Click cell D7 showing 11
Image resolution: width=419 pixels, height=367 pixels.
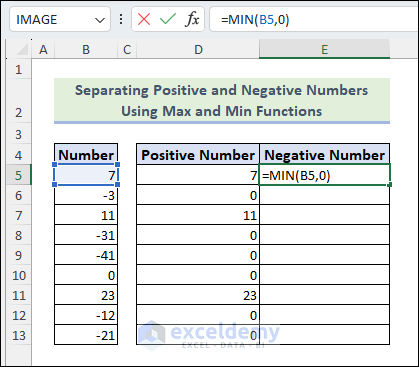pos(198,215)
